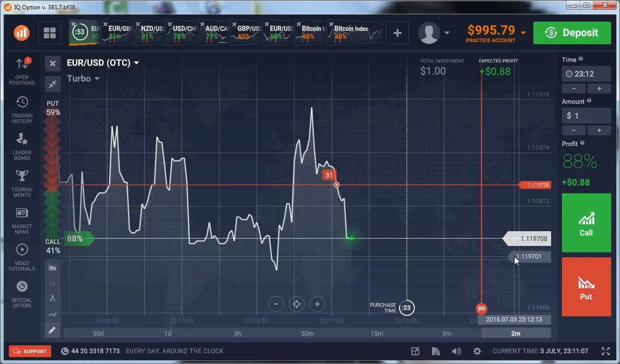The image size is (620, 364).
Task: Select the 5m timeframe
Action: tap(447, 334)
